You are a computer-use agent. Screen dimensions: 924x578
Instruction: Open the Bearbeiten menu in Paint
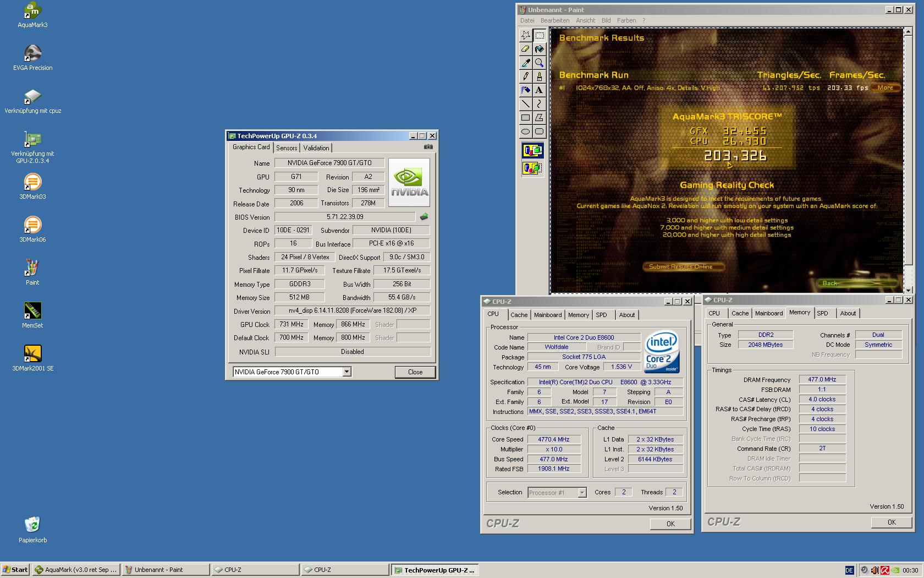click(x=555, y=20)
